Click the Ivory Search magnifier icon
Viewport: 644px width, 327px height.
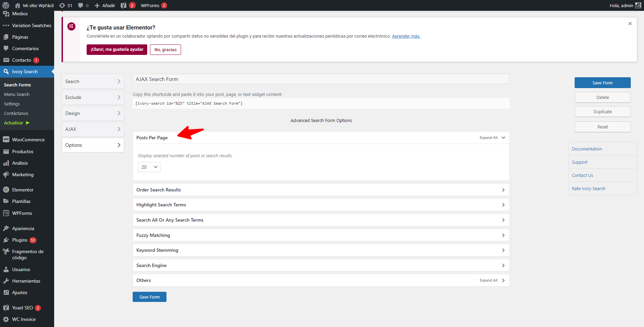6,71
